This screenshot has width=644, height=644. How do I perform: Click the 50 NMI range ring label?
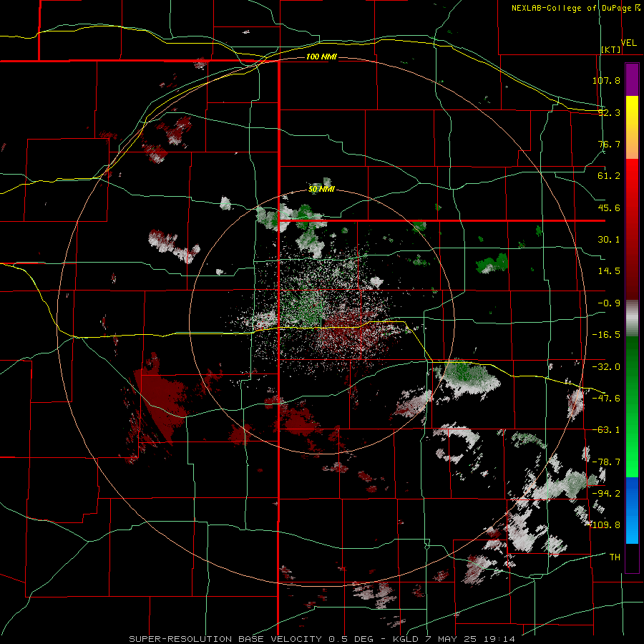click(x=321, y=190)
